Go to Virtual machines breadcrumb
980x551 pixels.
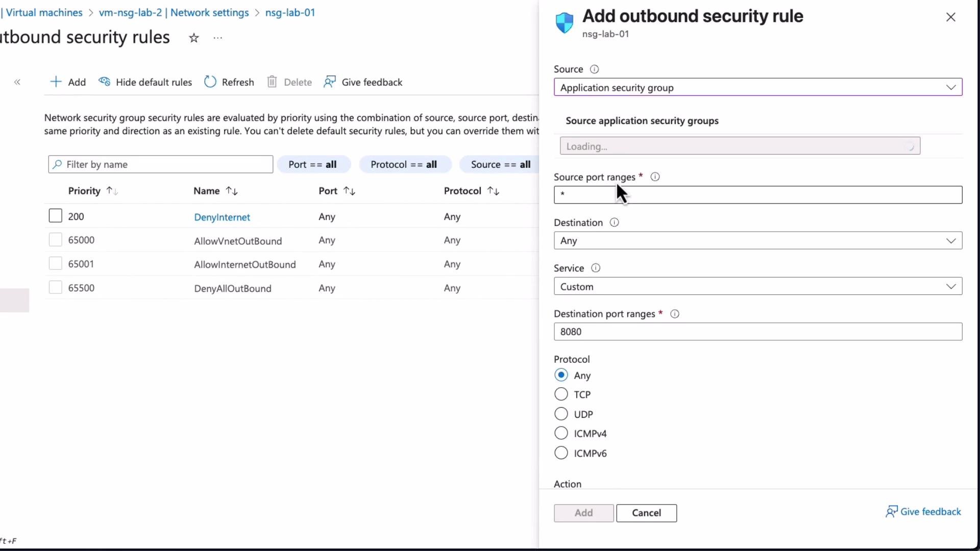coord(44,12)
